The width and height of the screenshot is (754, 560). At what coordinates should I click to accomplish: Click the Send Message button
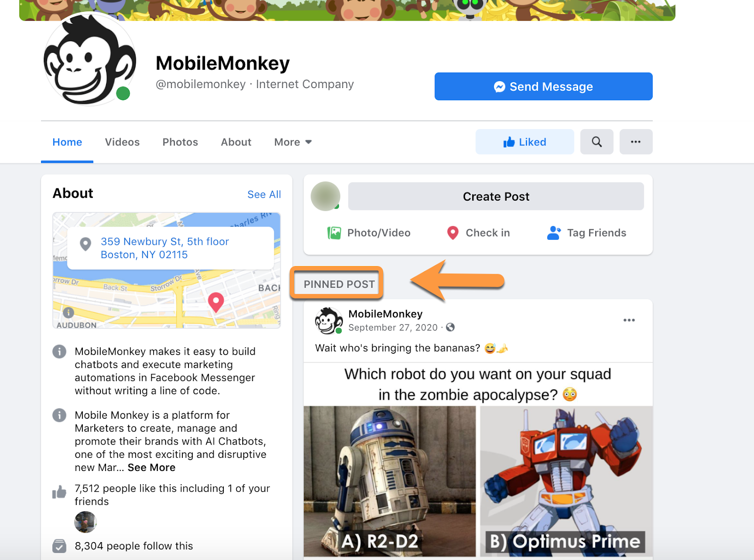tap(543, 86)
